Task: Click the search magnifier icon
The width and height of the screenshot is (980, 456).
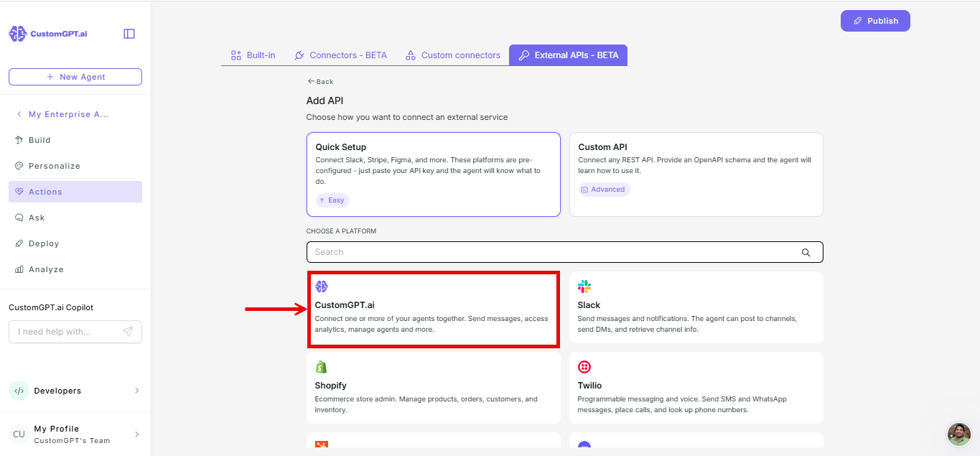Action: coord(806,252)
